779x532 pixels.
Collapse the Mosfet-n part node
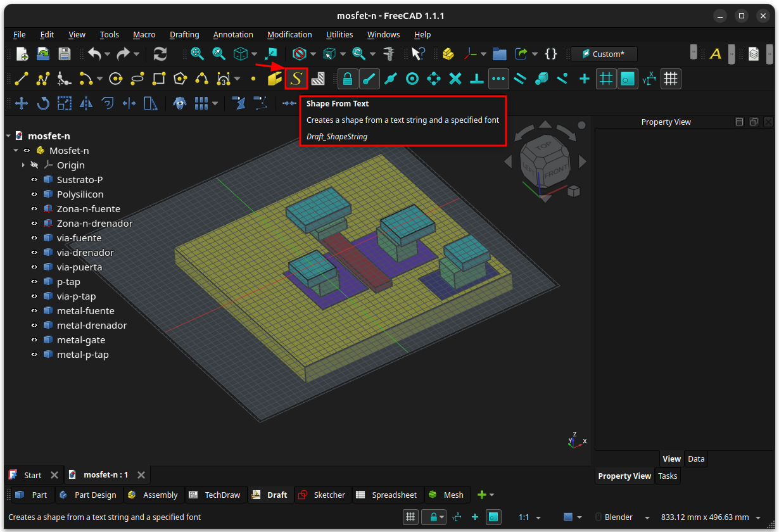click(16, 151)
